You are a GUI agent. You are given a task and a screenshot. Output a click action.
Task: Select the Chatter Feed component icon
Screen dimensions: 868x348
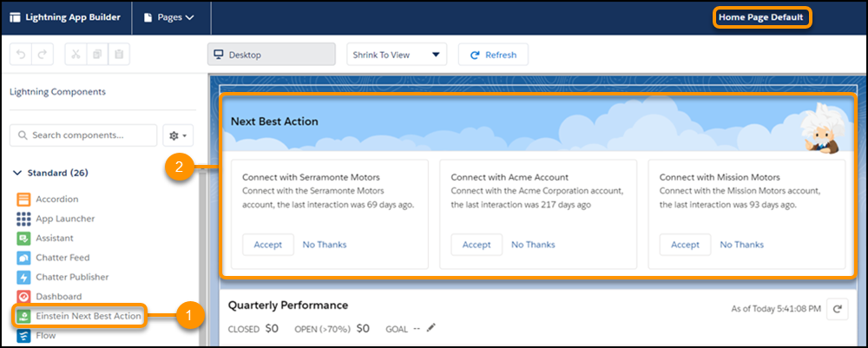pyautogui.click(x=23, y=257)
